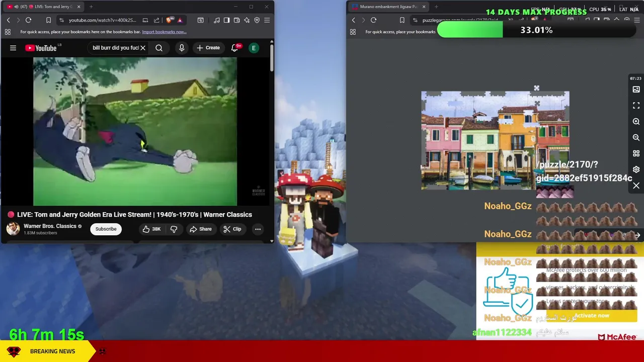
Task: Reload the YouTube page
Action: pos(28,20)
